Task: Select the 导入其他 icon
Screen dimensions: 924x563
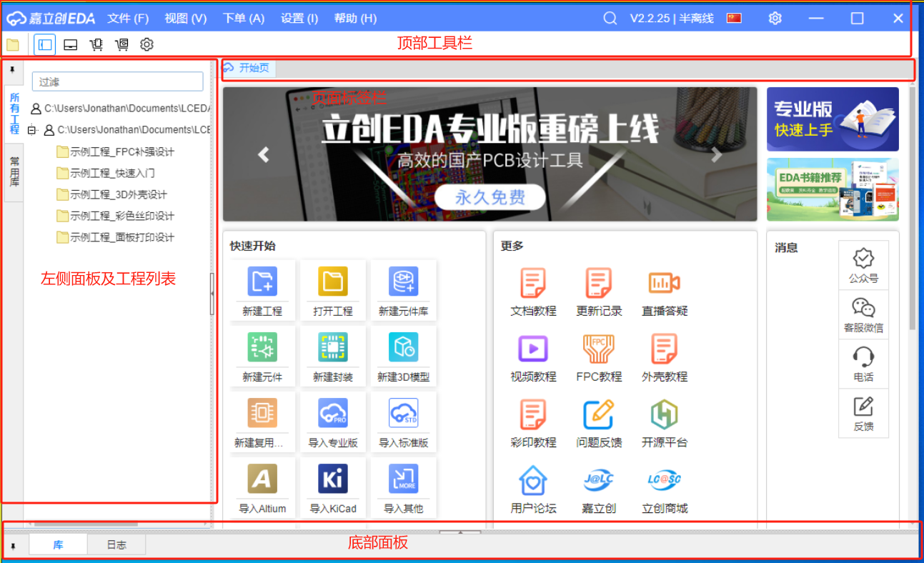Action: (404, 479)
